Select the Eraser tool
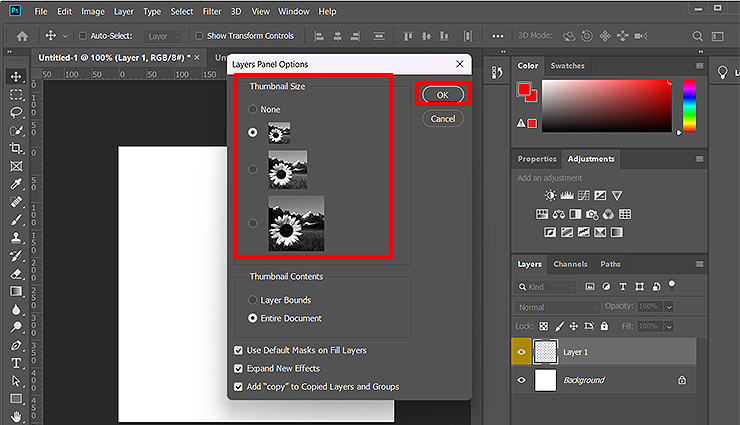The width and height of the screenshot is (740, 425). click(16, 274)
